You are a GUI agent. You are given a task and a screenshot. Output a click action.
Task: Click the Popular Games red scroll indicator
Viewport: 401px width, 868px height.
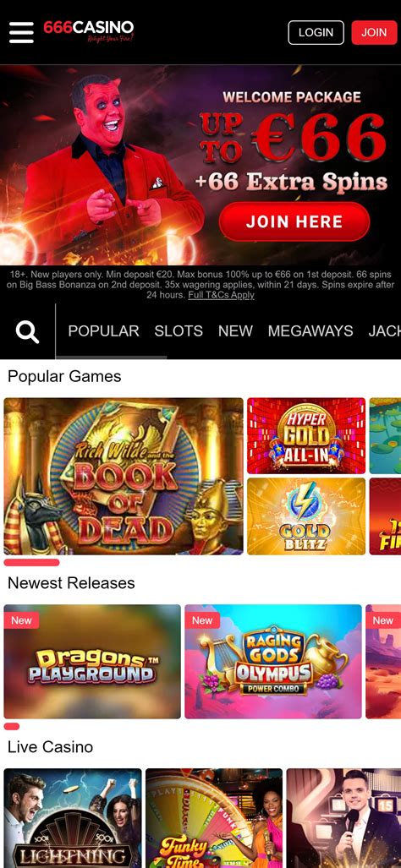(31, 562)
